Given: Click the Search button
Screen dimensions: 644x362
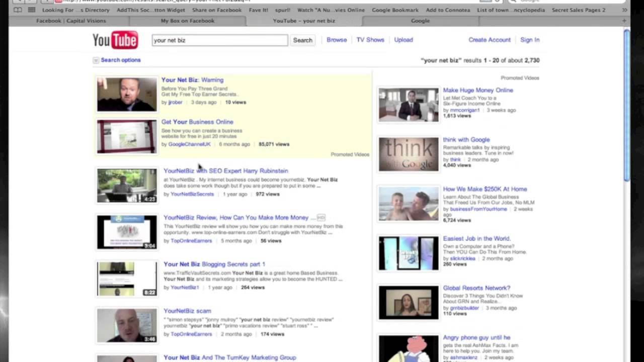Looking at the screenshot, I should tap(302, 40).
